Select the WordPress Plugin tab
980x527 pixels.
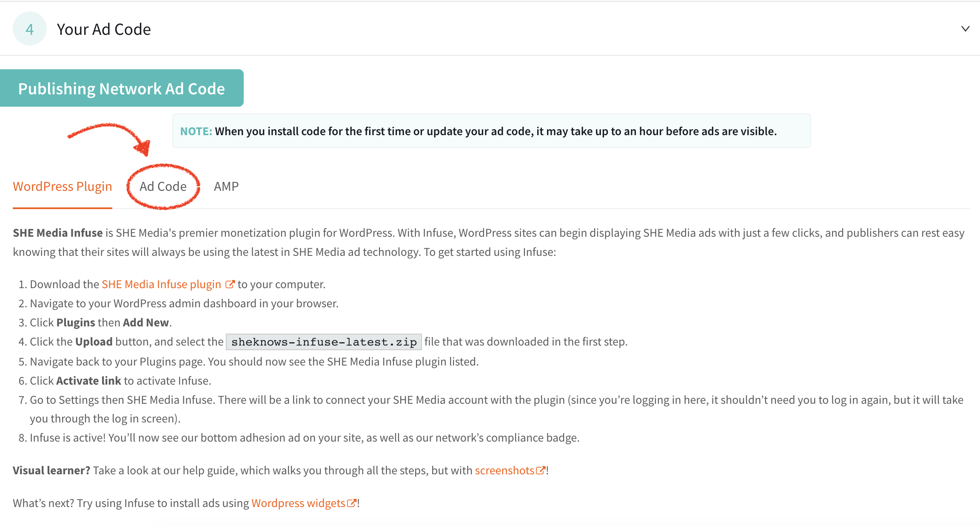coord(63,187)
